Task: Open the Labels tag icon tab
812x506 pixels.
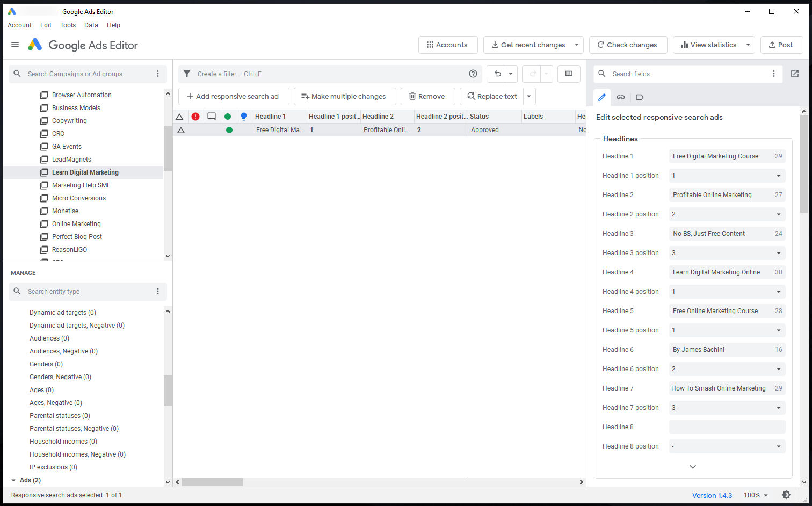Action: [x=639, y=97]
